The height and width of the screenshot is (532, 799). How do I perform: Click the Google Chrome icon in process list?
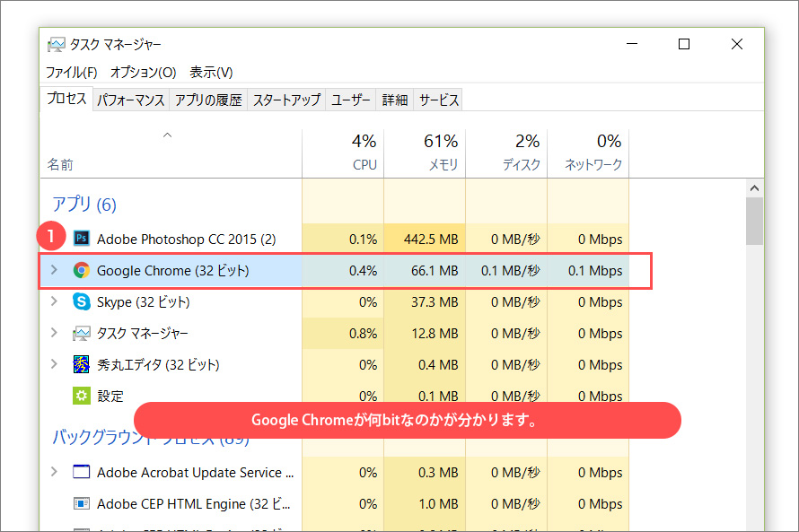point(82,270)
